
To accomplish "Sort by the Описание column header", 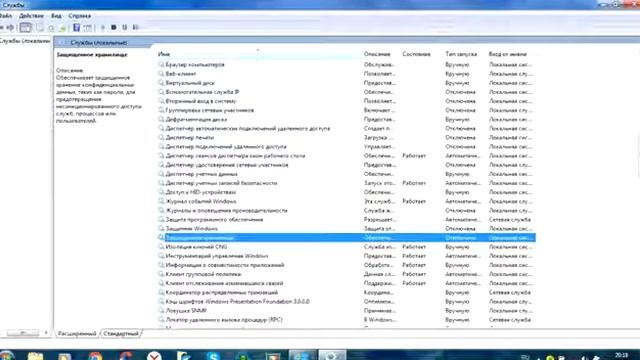I will pyautogui.click(x=377, y=54).
